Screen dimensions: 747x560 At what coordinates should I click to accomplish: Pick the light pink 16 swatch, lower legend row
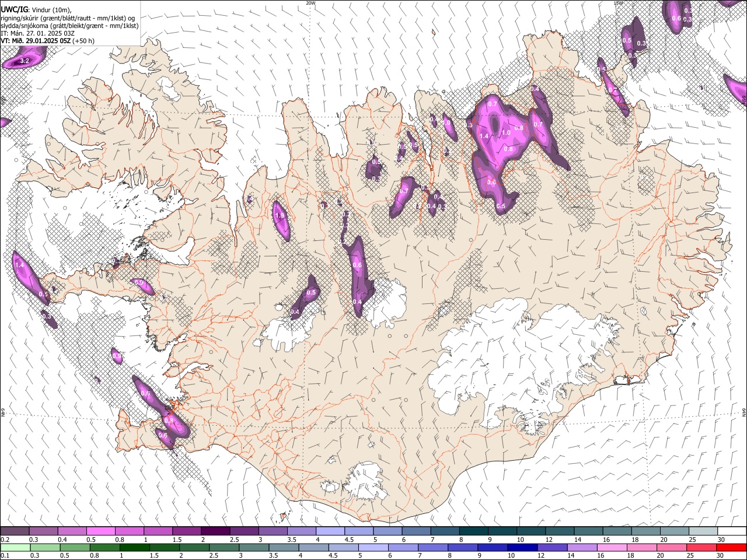(x=611, y=548)
